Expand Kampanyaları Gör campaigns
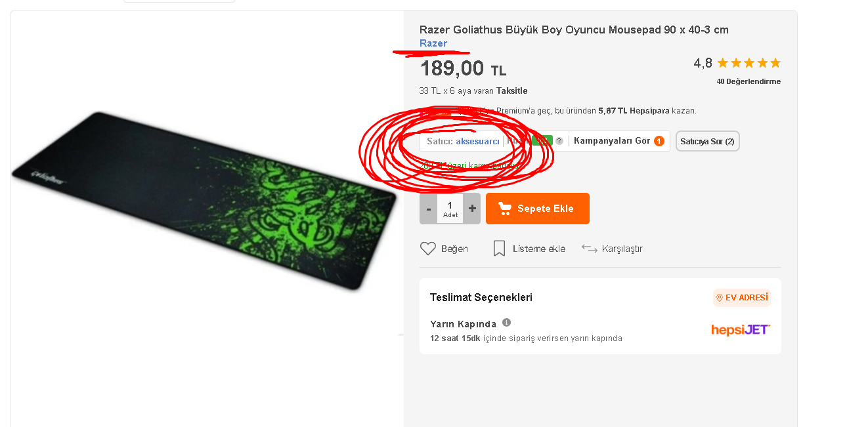868x427 pixels. point(618,141)
